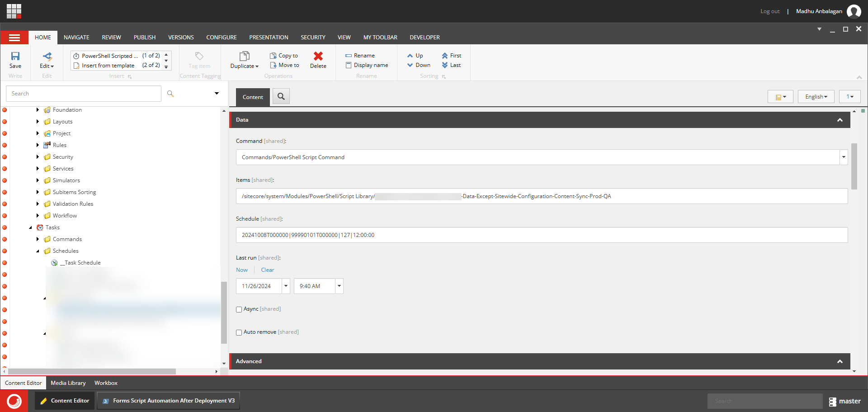
Task: Open the search tab beside Content
Action: [281, 96]
